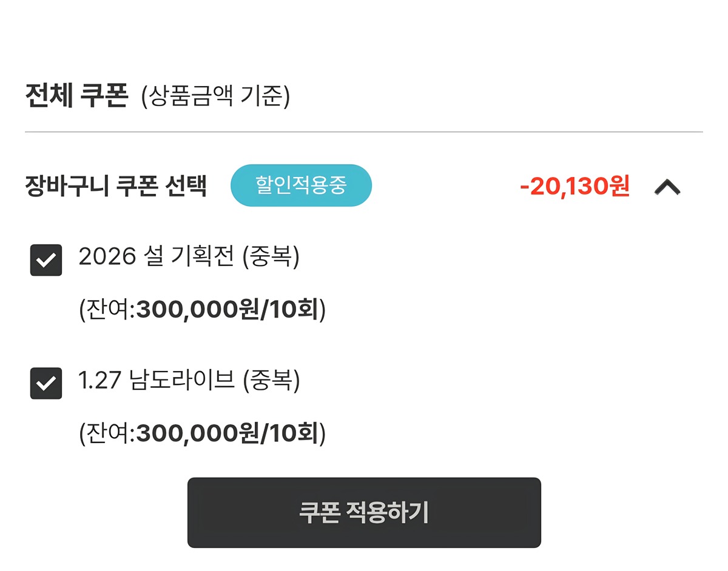The width and height of the screenshot is (728, 571).
Task: Tap the (중복) tag on 남도라이브 coupon
Action: [271, 381]
